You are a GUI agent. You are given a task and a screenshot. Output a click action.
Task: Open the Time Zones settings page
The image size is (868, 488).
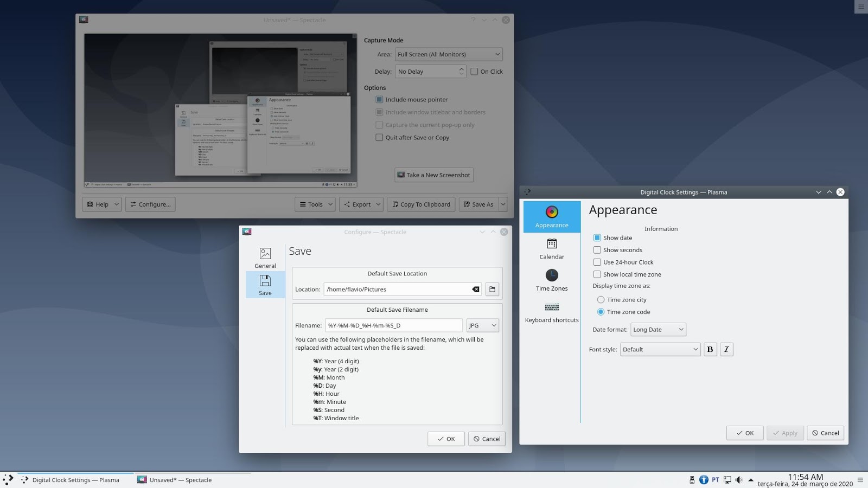pyautogui.click(x=551, y=280)
